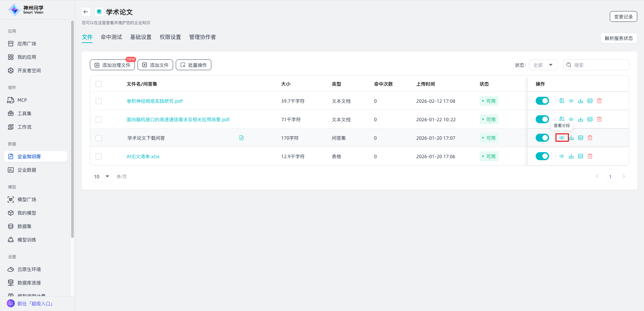The height and width of the screenshot is (311, 644).
Task: Click the 搜索 search input field
Action: (599, 65)
